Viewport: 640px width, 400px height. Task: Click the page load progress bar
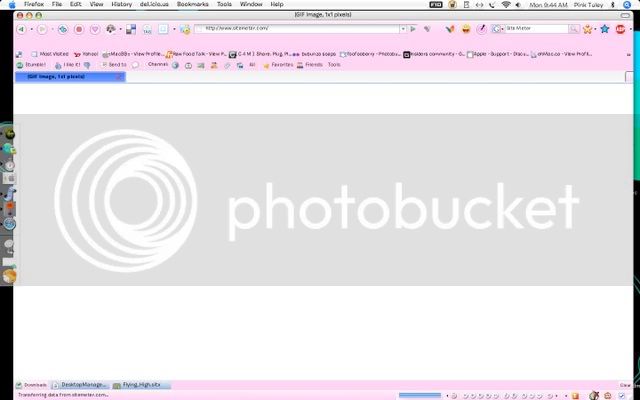(420, 396)
